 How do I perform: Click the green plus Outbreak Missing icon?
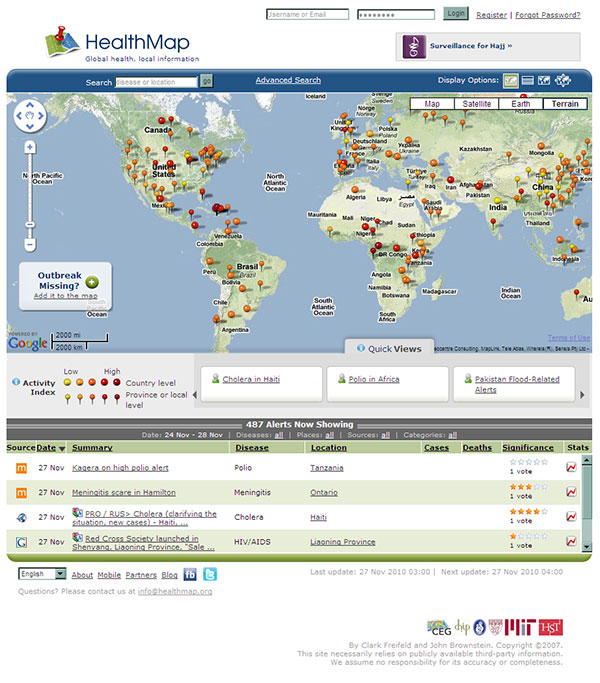tap(92, 282)
